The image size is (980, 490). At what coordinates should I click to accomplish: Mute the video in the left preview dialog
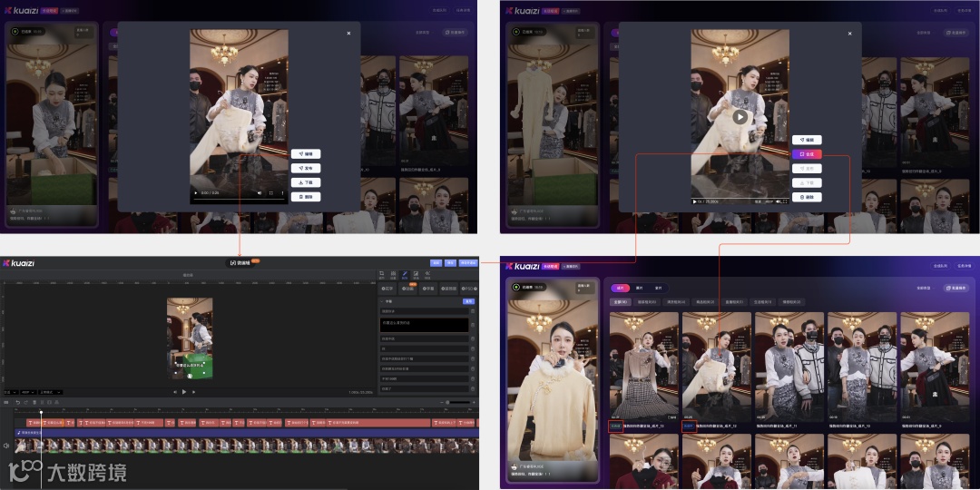point(260,193)
